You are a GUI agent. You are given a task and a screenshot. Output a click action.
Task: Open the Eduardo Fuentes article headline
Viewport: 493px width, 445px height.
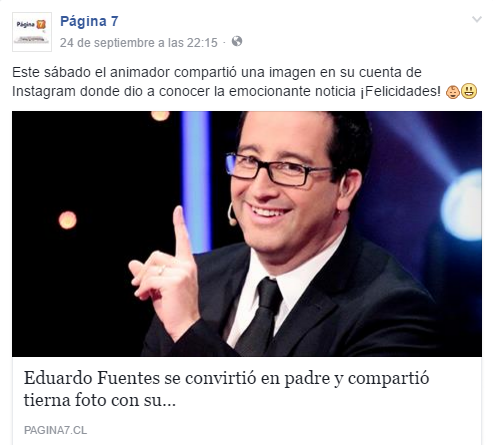pos(226,389)
